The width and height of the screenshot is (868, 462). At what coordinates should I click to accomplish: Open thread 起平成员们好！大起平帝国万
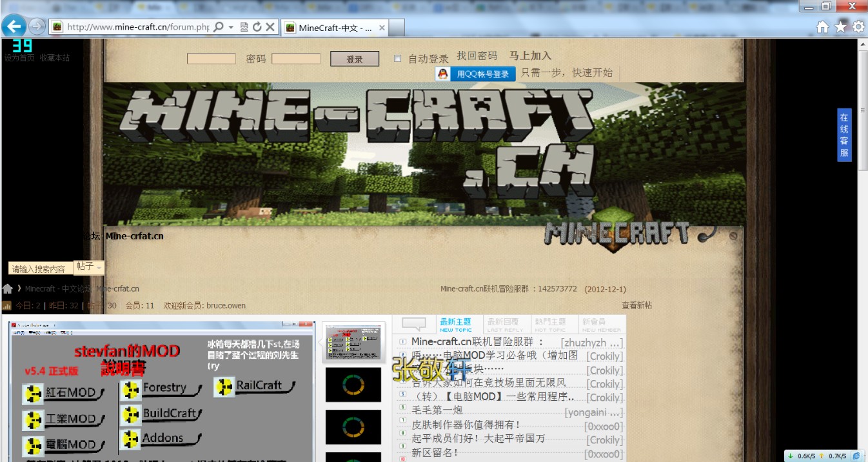pyautogui.click(x=478, y=438)
